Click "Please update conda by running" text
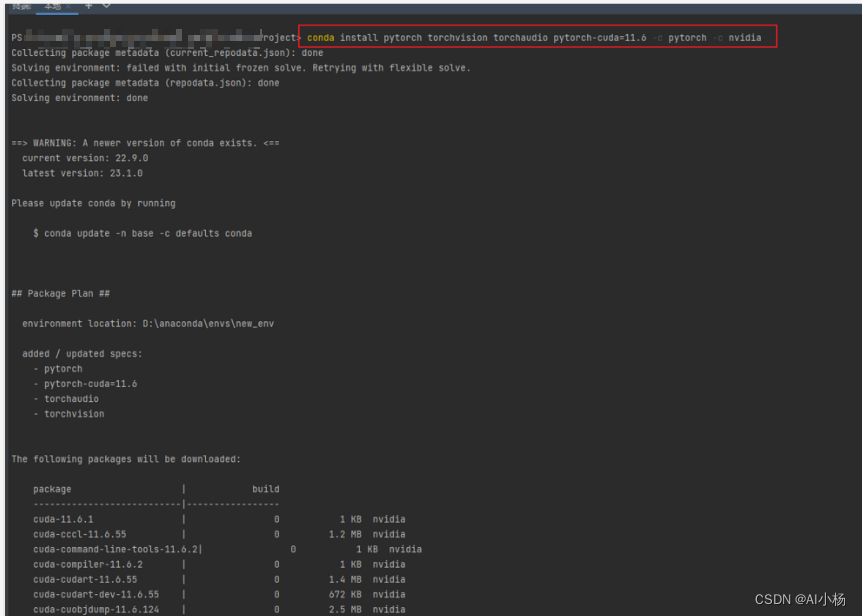Screen dimensions: 862x616 tap(93, 203)
